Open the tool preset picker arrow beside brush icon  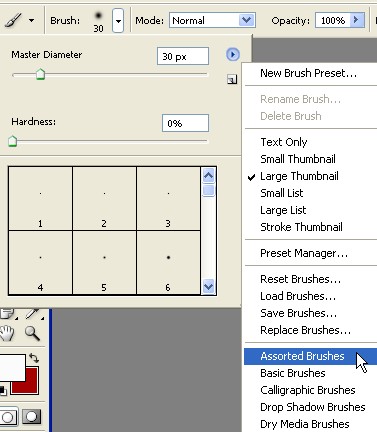pos(31,21)
